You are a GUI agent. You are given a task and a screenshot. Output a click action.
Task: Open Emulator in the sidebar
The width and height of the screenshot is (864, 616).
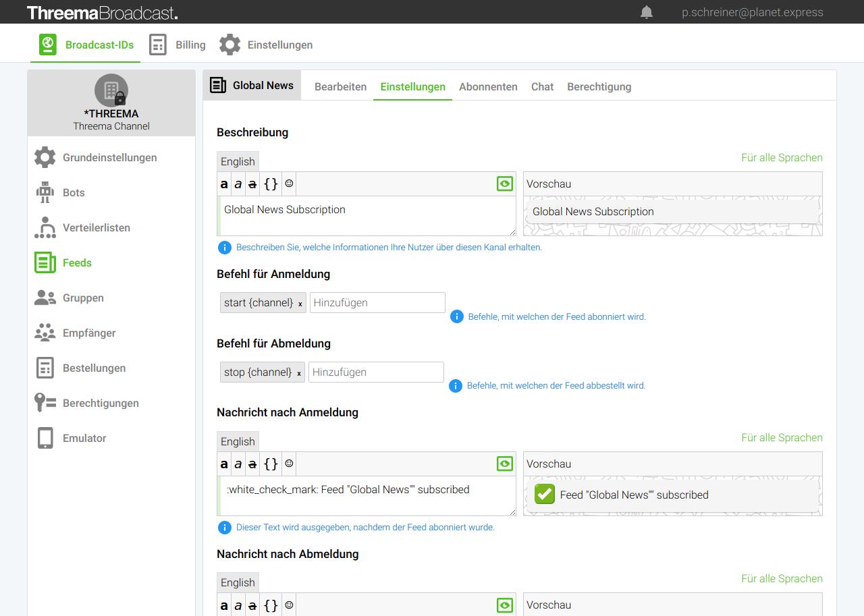(111, 438)
